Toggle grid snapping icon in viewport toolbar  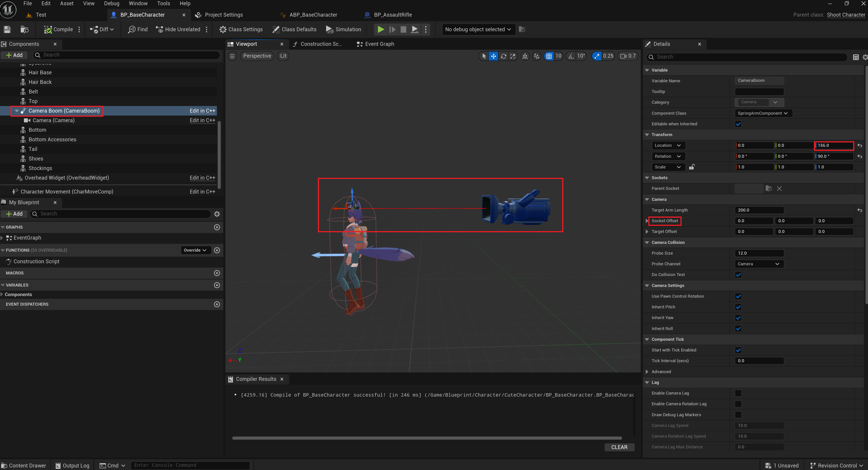pyautogui.click(x=549, y=56)
